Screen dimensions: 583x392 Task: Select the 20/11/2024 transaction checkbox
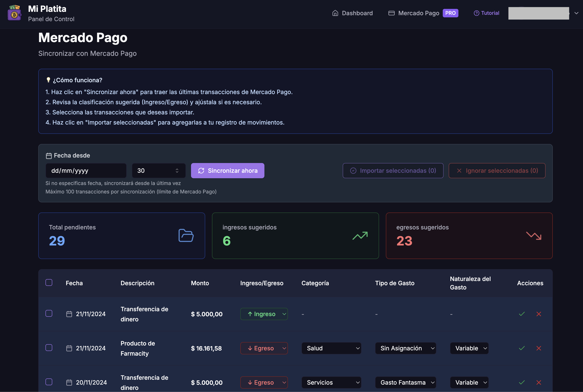pyautogui.click(x=49, y=382)
